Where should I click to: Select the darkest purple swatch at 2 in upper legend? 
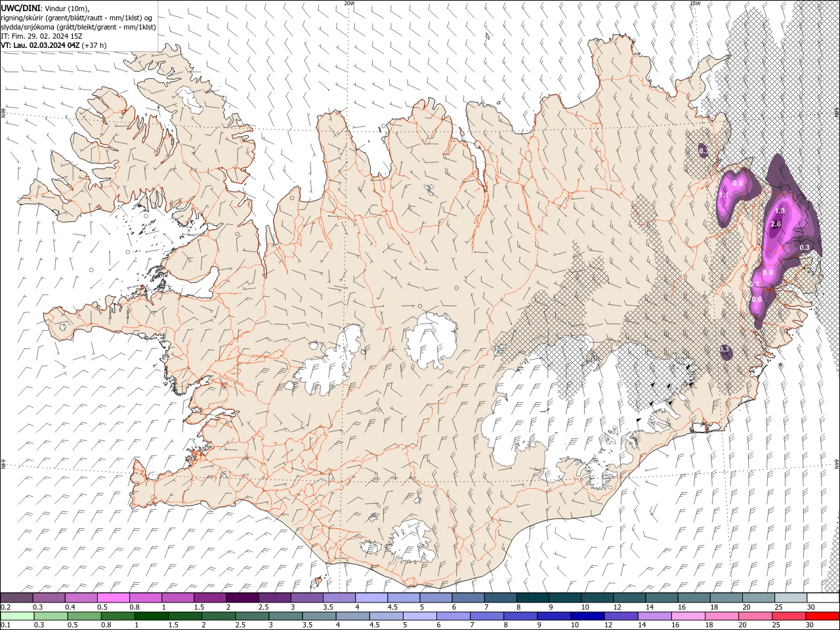pyautogui.click(x=242, y=598)
